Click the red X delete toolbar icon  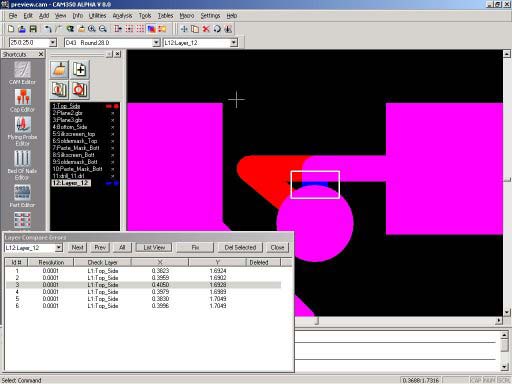(x=206, y=29)
